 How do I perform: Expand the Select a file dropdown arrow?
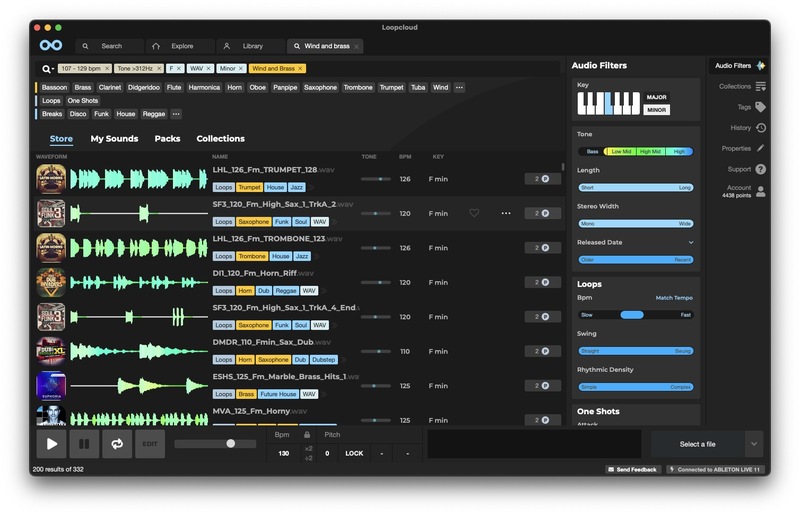coord(754,443)
